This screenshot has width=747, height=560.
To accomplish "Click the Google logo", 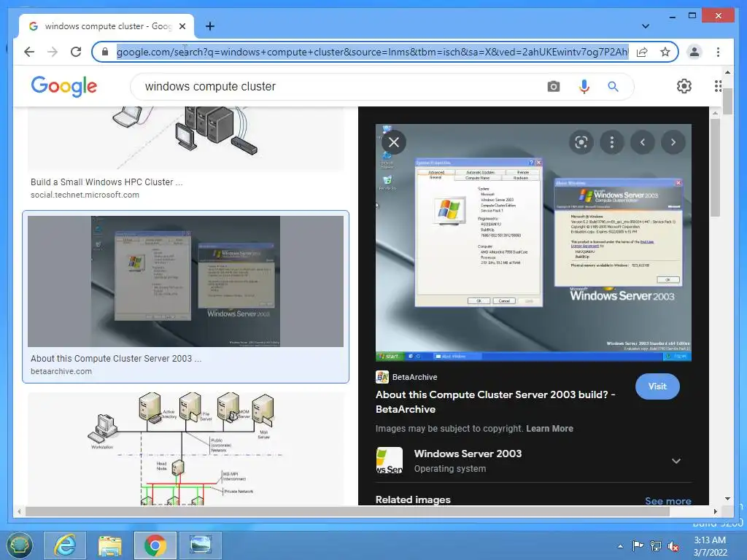I will (x=64, y=86).
